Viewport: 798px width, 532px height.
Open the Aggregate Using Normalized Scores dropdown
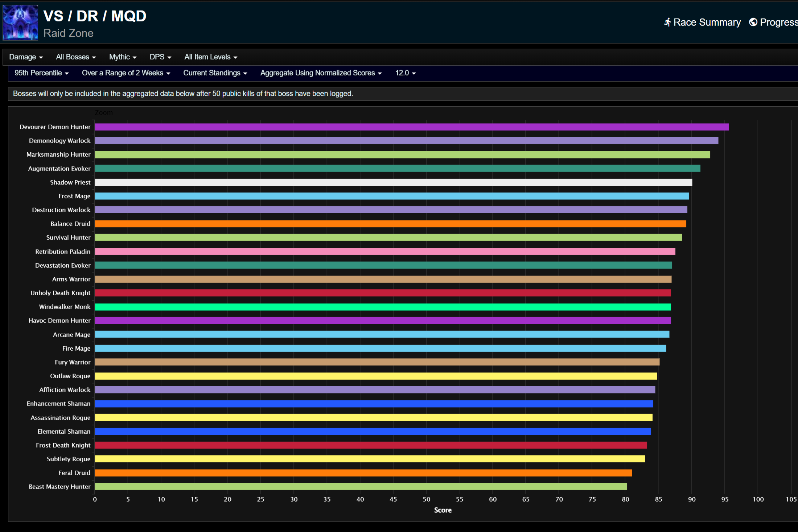click(x=320, y=73)
